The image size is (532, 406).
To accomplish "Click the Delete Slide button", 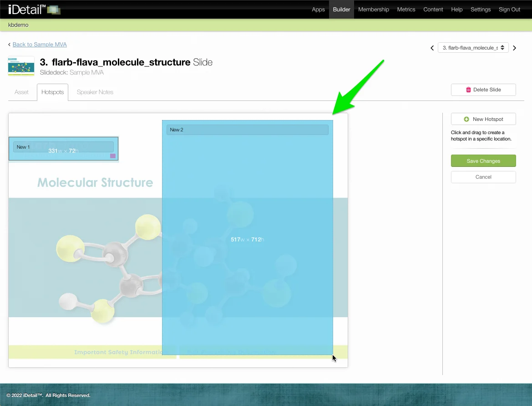I will [x=483, y=90].
